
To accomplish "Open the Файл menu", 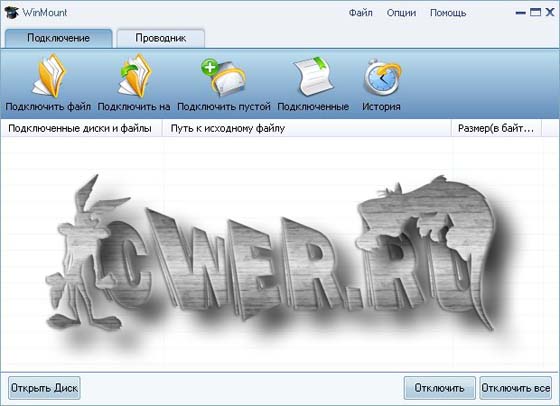I will [360, 13].
